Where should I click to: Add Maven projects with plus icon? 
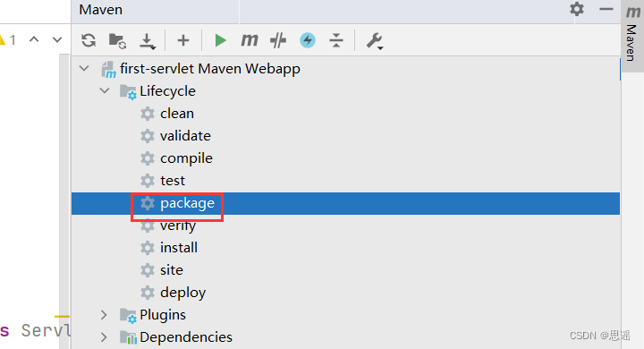(x=183, y=40)
